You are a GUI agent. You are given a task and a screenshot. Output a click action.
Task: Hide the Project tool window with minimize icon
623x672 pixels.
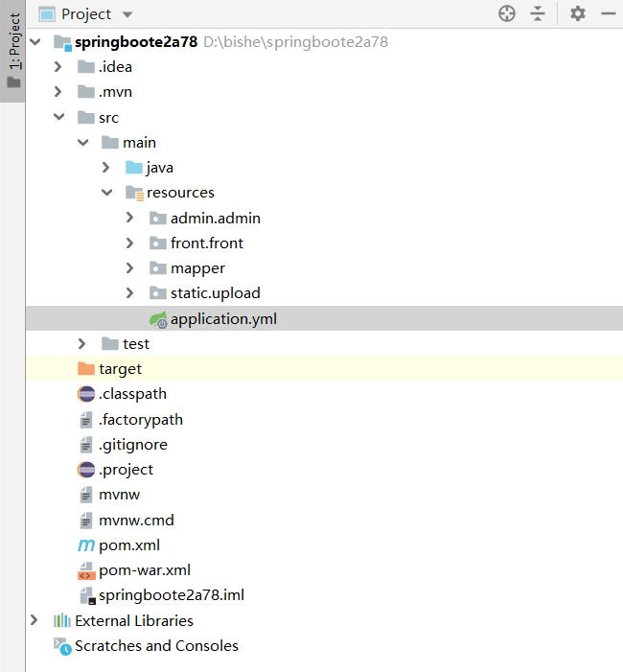608,13
